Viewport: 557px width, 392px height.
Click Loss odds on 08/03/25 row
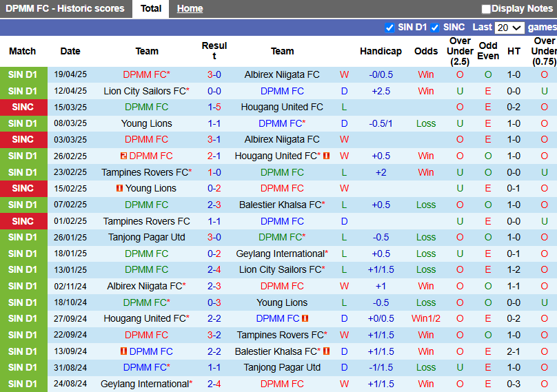click(426, 123)
